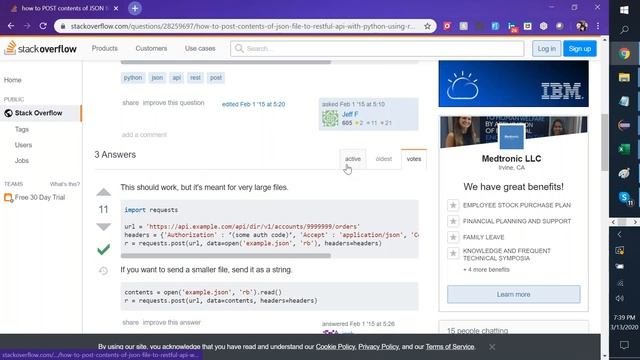Image resolution: width=640 pixels, height=360 pixels.
Task: Open Tags in the left sidebar
Action: pyautogui.click(x=22, y=129)
